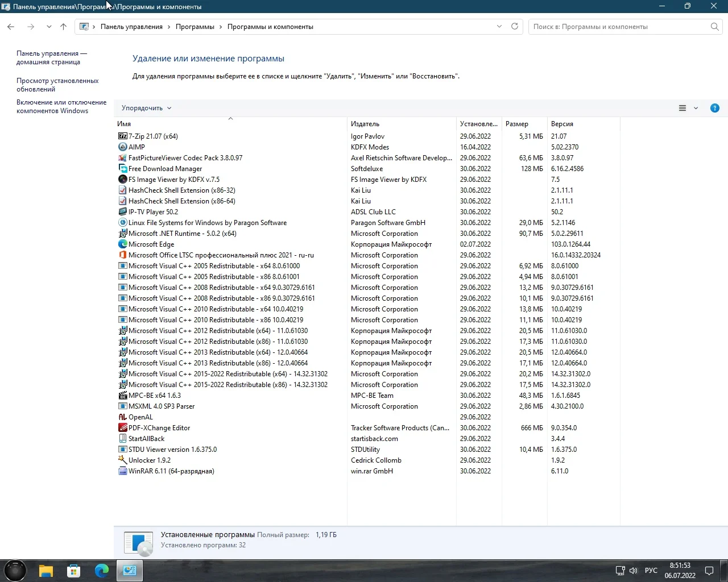
Task: Click the 7-Zip program icon
Action: pos(122,136)
